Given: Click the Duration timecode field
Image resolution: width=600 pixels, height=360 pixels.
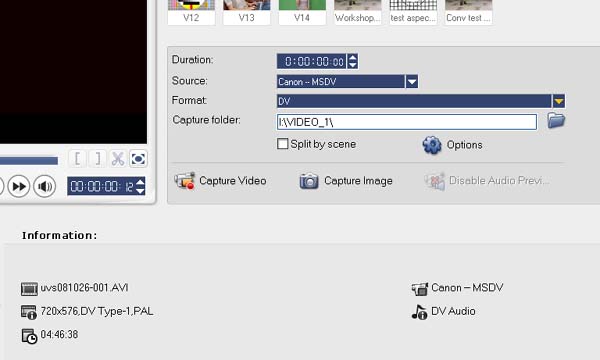Looking at the screenshot, I should [312, 61].
